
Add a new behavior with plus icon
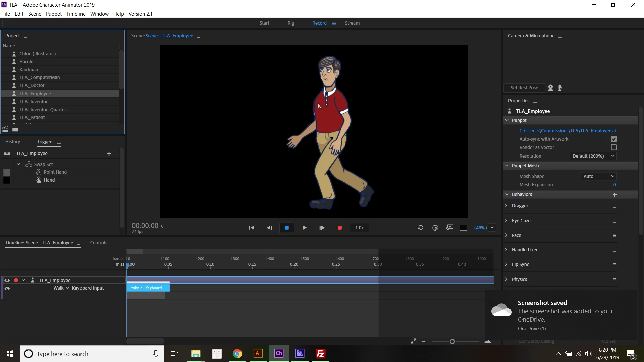click(x=614, y=195)
